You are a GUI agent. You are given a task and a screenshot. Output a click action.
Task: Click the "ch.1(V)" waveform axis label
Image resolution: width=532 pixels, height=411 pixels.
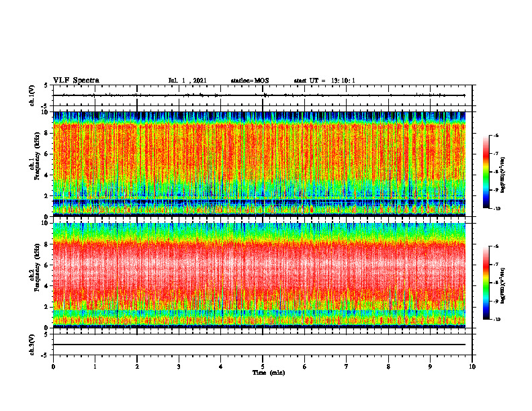click(32, 95)
